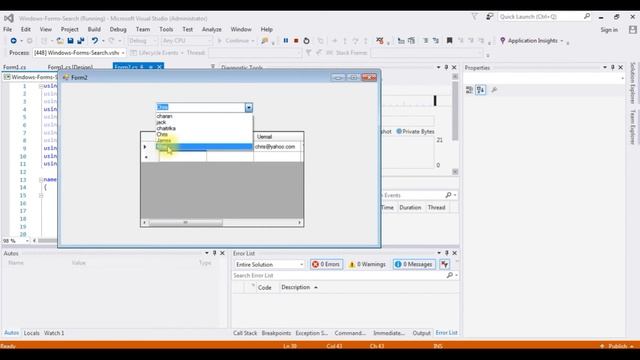Switch to the Watch 1 tab
This screenshot has height=360, width=640.
54,333
